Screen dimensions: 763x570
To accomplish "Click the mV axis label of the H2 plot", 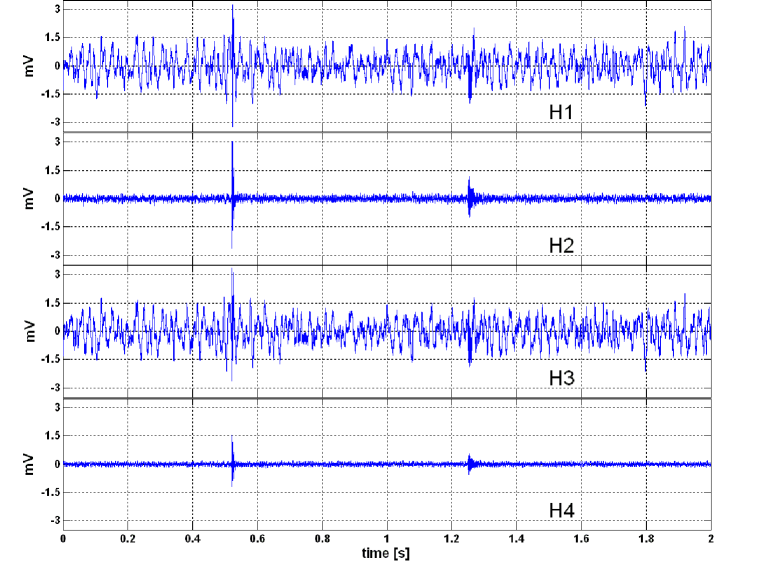I will [29, 199].
